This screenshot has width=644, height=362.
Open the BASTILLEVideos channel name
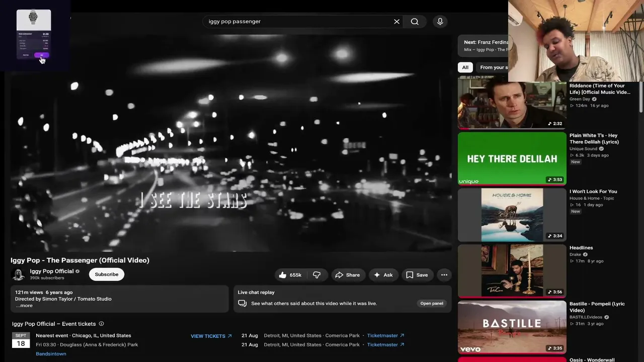coord(586,317)
